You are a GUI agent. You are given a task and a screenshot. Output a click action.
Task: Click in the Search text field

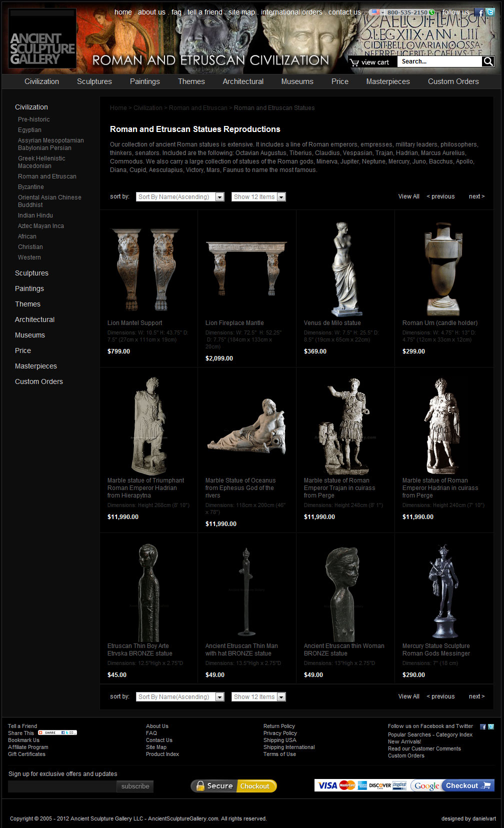[439, 61]
